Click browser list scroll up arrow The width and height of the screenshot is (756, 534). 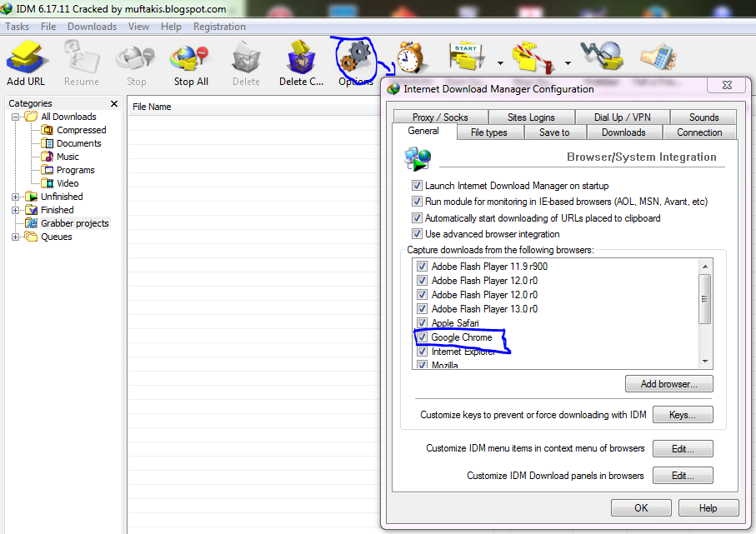click(705, 267)
